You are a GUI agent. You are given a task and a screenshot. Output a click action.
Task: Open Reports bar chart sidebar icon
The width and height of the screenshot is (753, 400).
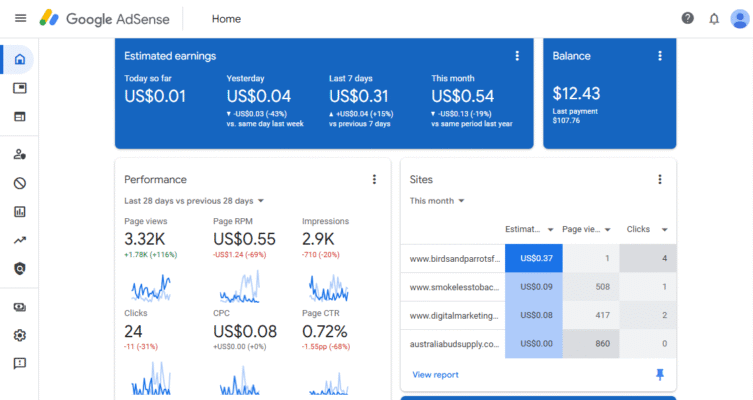click(x=20, y=212)
